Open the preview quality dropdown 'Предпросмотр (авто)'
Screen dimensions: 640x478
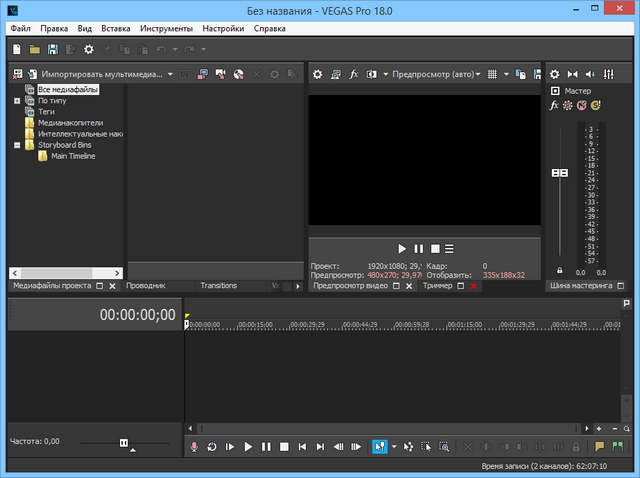click(436, 74)
